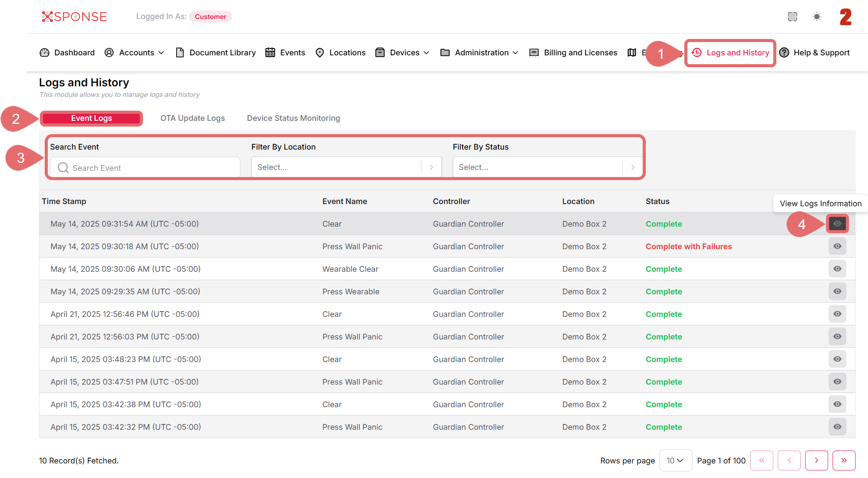Screen dimensions: 868x478
Task: Click the Dashboard gauge icon
Action: (44, 53)
